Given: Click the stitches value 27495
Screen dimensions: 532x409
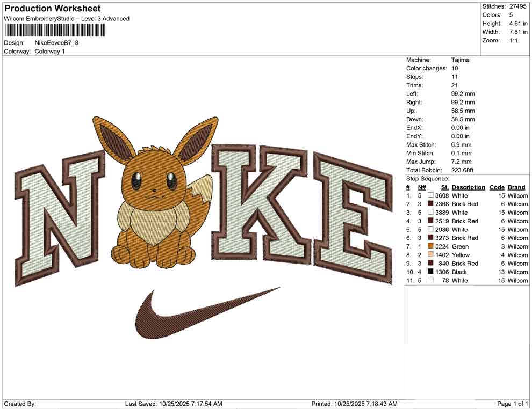Looking at the screenshot, I should point(517,6).
